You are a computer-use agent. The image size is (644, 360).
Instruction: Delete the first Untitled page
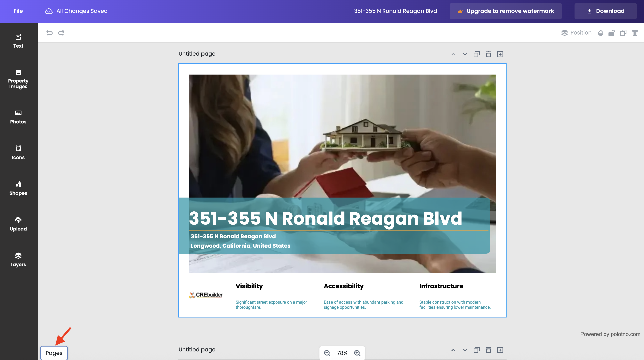click(x=488, y=54)
